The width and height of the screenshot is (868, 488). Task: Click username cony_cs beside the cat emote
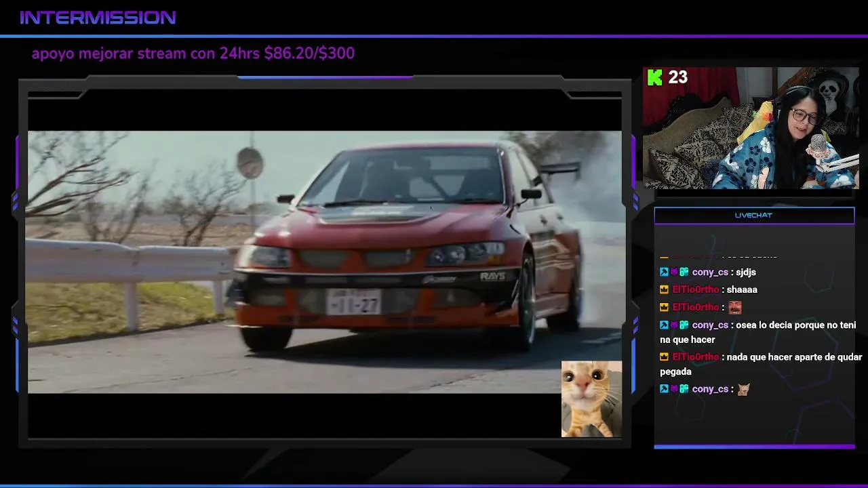coord(710,388)
